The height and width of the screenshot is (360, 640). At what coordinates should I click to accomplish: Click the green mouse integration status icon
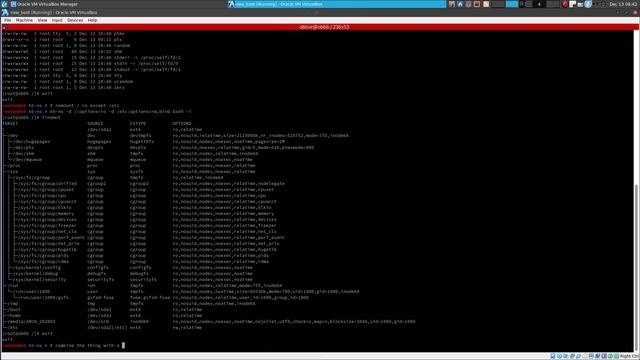610,356
